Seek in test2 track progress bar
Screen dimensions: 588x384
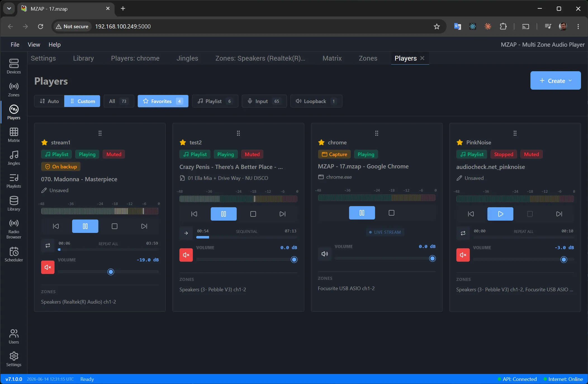click(246, 237)
